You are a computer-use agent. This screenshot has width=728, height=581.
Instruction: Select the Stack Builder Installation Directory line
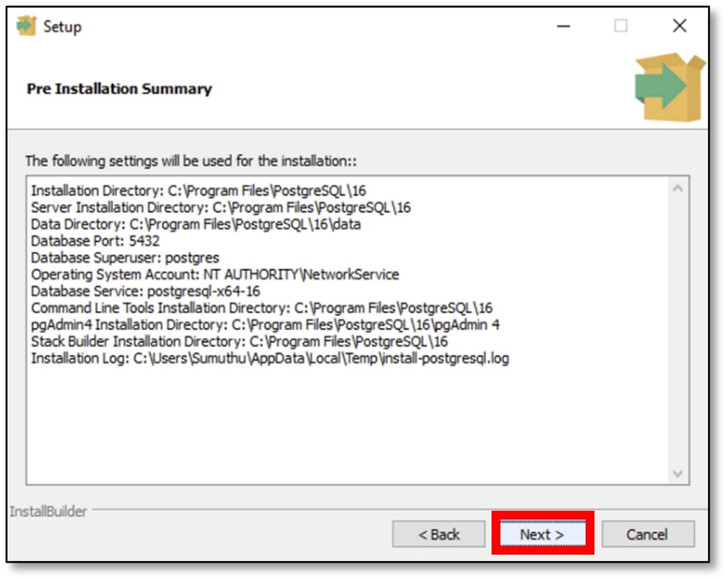(240, 341)
